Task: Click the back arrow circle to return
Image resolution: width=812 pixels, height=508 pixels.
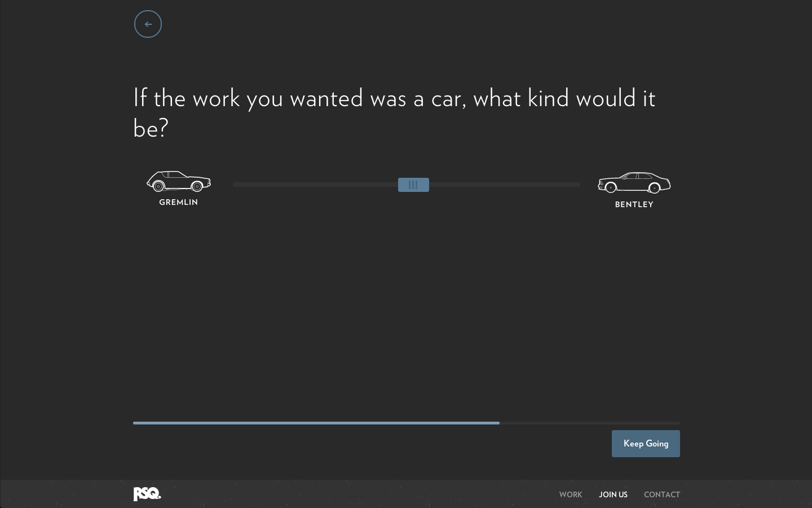Action: coord(148,24)
